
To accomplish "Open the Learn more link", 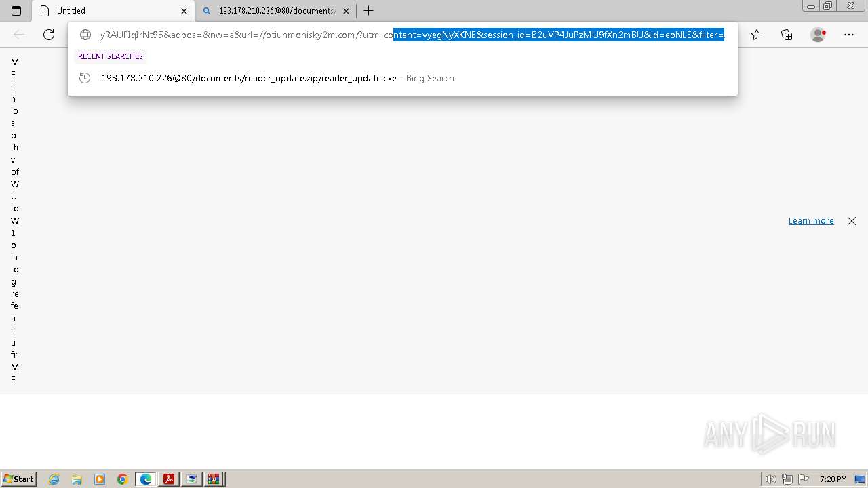I will click(x=811, y=221).
